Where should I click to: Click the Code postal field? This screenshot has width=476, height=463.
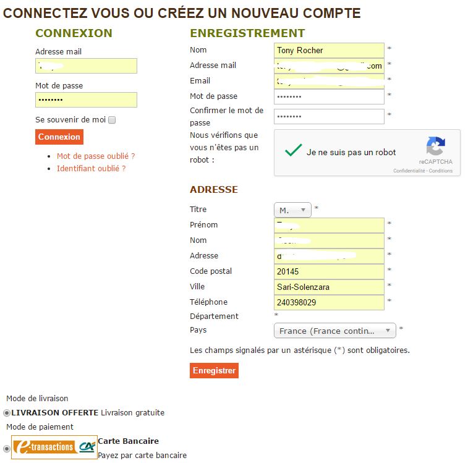pos(329,271)
